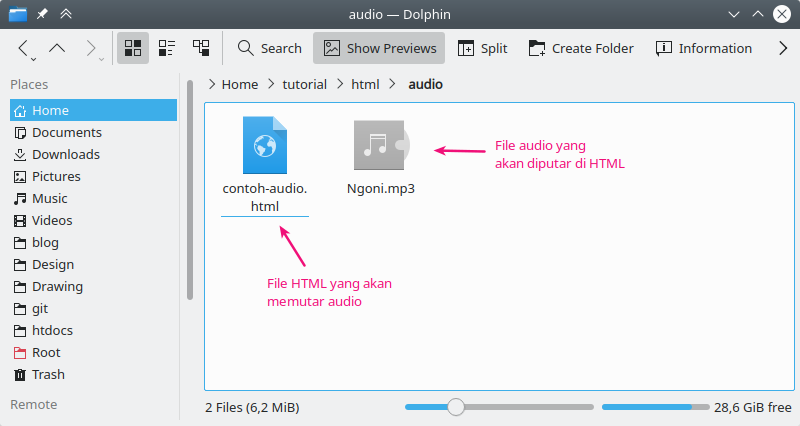Viewport: 800px width, 426px height.
Task: Go back with the left arrow button
Action: [23, 48]
